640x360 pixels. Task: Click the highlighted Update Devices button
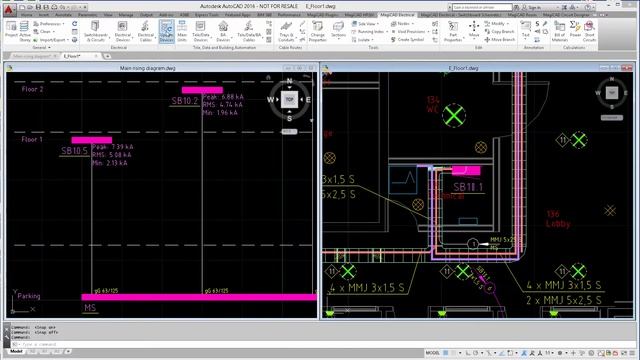pyautogui.click(x=167, y=31)
